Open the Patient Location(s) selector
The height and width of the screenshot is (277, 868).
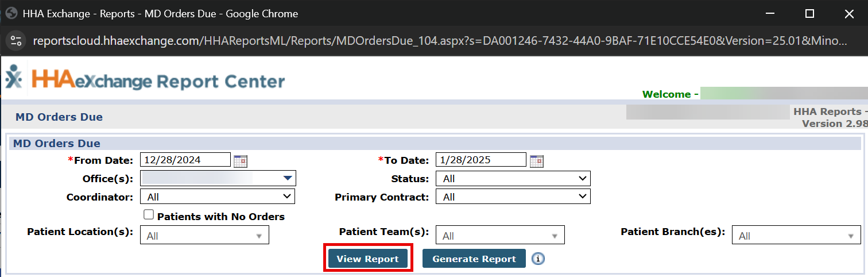[x=204, y=236]
